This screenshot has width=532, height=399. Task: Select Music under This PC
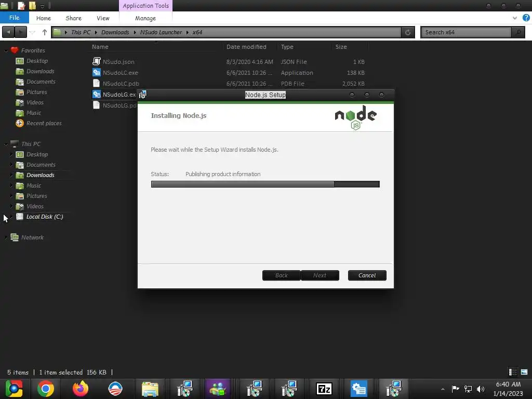[34, 185]
